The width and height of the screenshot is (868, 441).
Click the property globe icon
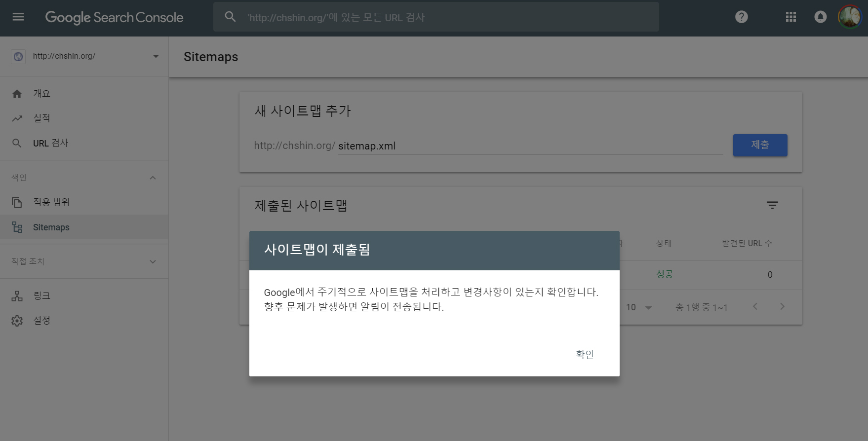click(x=18, y=56)
